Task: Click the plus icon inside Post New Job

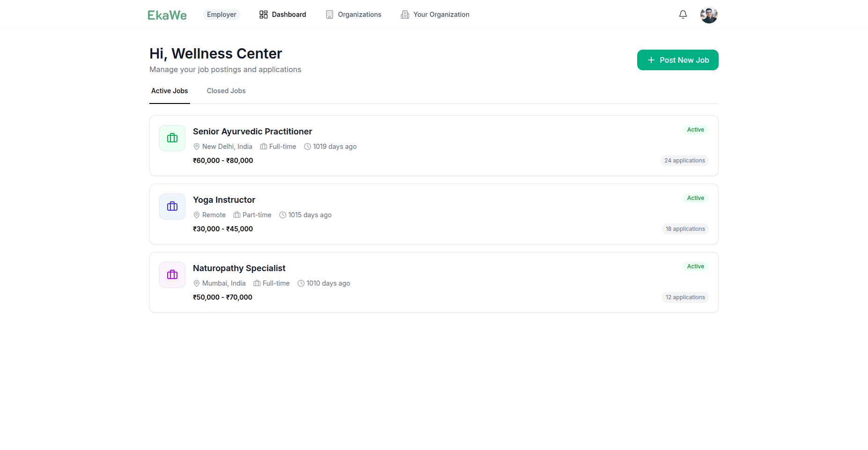Action: [651, 60]
